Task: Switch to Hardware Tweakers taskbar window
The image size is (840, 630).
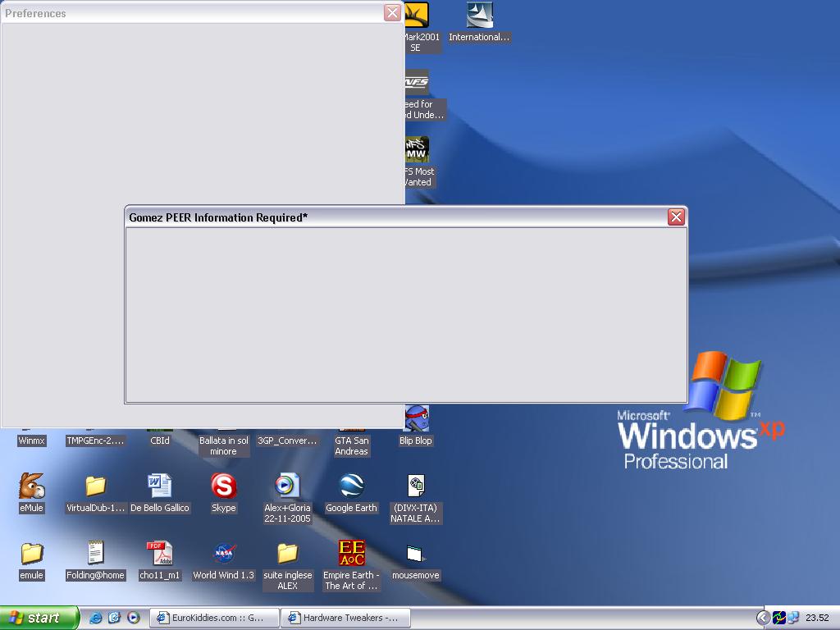Action: pyautogui.click(x=345, y=618)
